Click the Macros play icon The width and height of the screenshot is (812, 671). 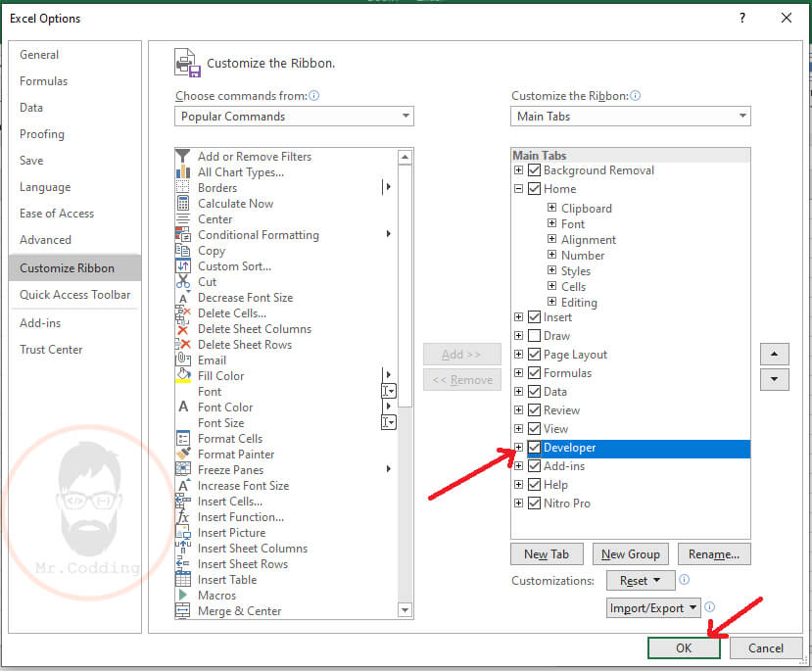[183, 595]
